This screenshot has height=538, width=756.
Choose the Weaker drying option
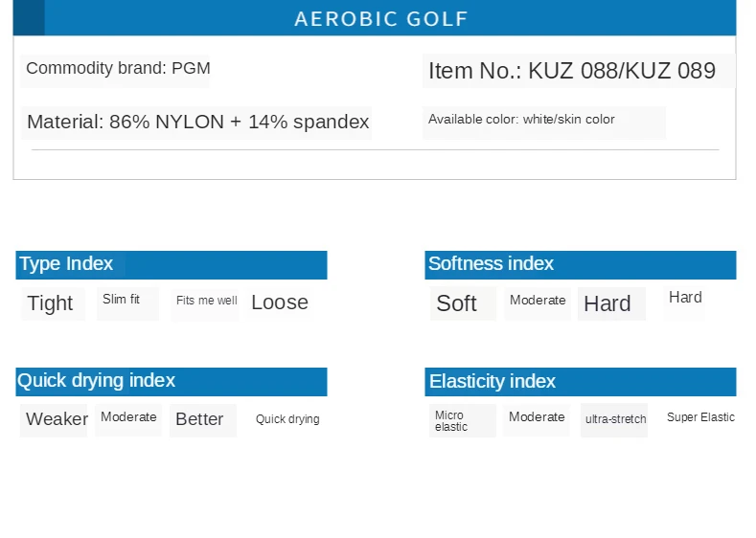click(x=57, y=419)
